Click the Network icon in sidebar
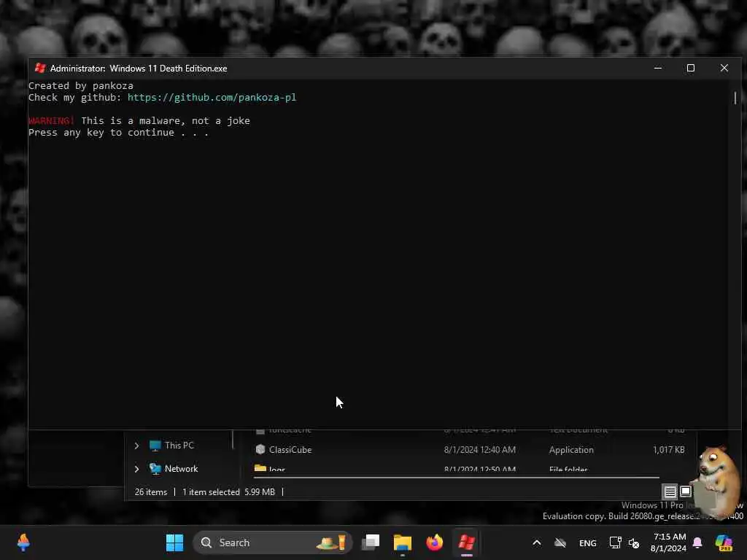The image size is (747, 560). [155, 469]
